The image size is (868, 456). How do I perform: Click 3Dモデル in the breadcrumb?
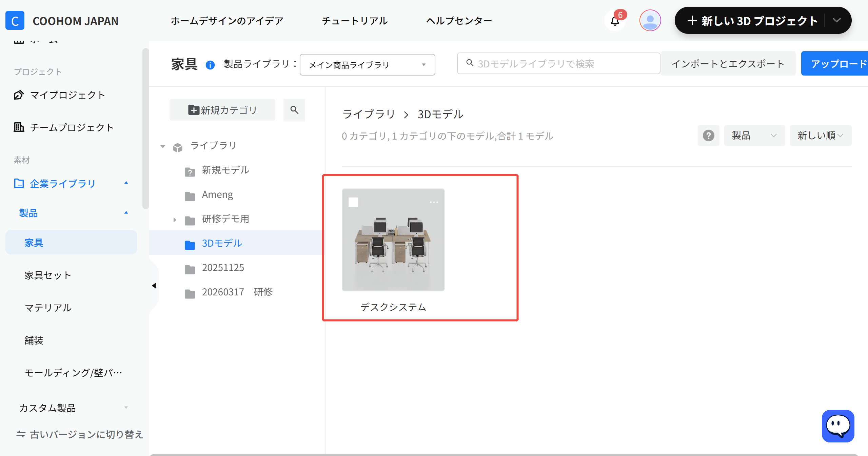(x=440, y=114)
